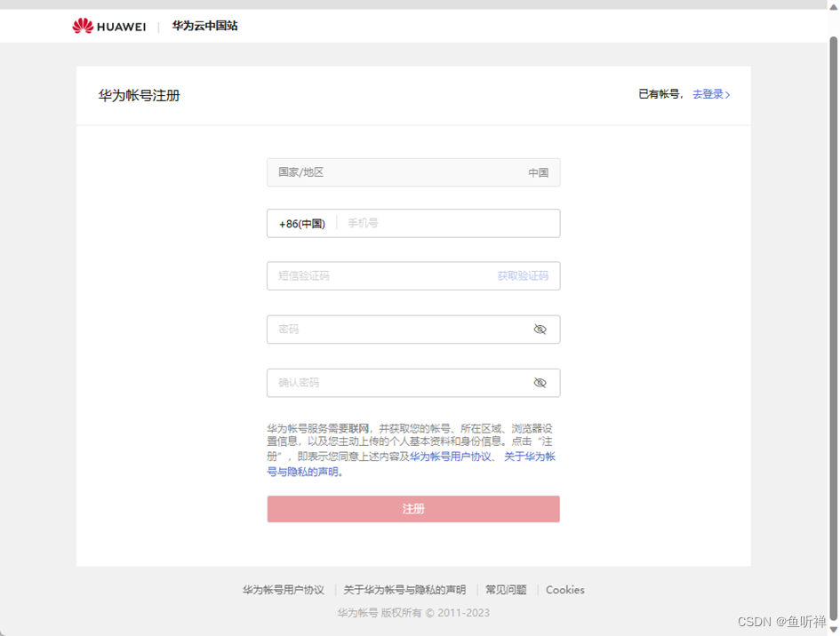840x636 pixels.
Task: Toggle visibility of the 确认密码 field
Action: (540, 383)
